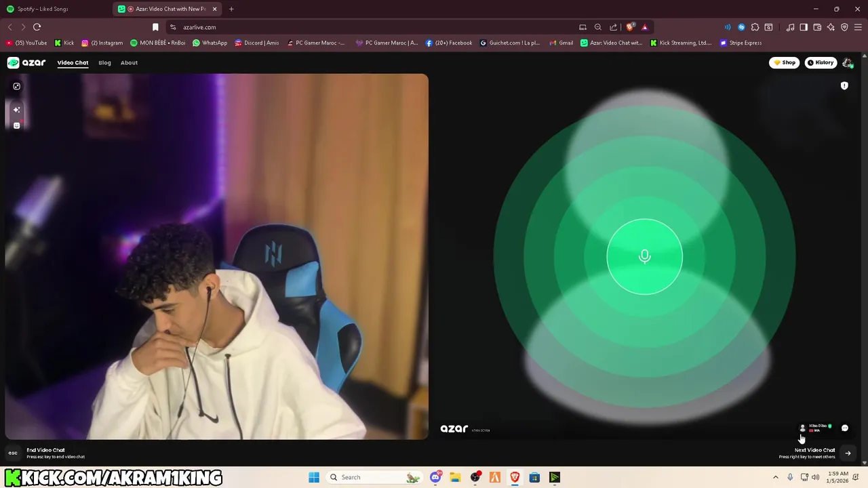Open the clock and date flyout
This screenshot has height=488, width=868.
tap(838, 477)
